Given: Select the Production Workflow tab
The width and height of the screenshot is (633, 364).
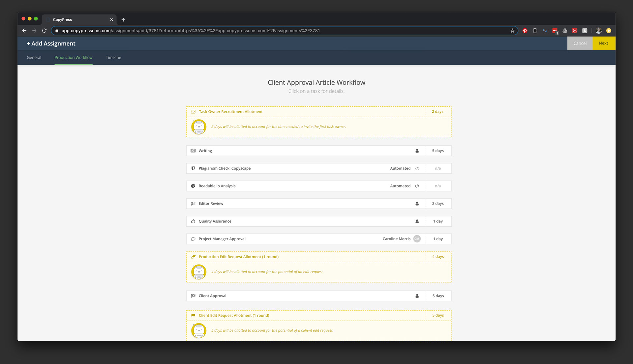Looking at the screenshot, I should (x=74, y=57).
